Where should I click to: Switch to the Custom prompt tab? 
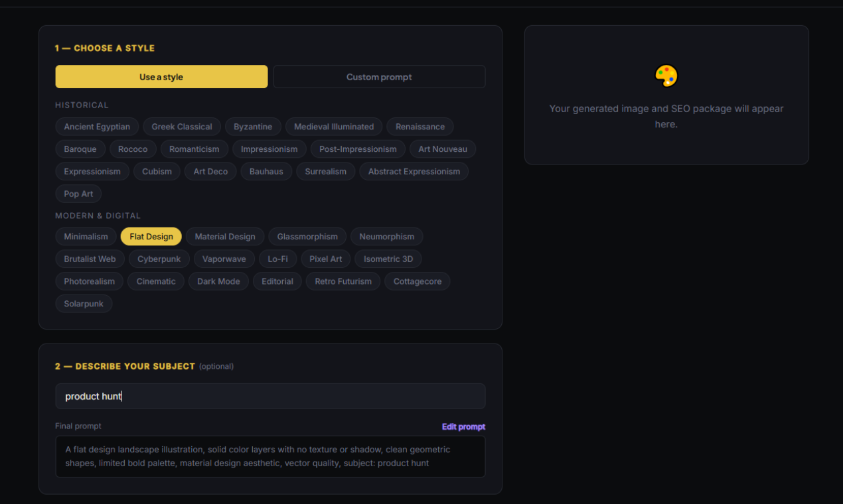379,77
